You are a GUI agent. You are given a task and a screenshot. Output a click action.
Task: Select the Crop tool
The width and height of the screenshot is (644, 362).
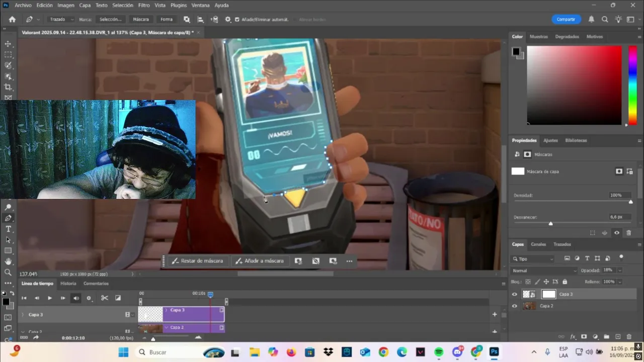pos(8,87)
